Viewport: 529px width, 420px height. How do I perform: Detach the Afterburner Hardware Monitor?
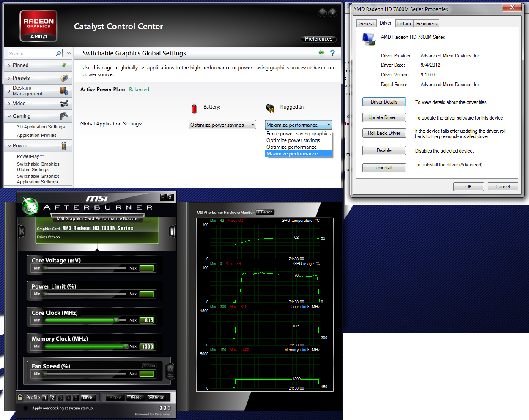265,212
